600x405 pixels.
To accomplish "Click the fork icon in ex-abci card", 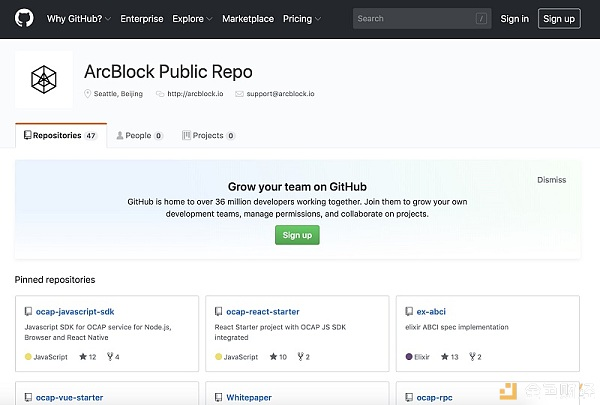I will (473, 357).
